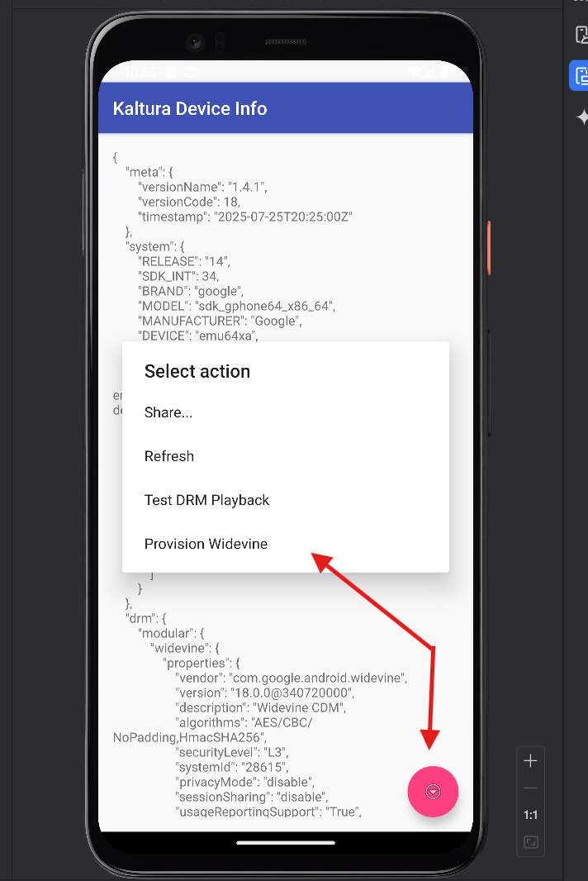This screenshot has width=588, height=881.
Task: Tap the Wi-Fi signal status icon
Action: click(x=415, y=73)
